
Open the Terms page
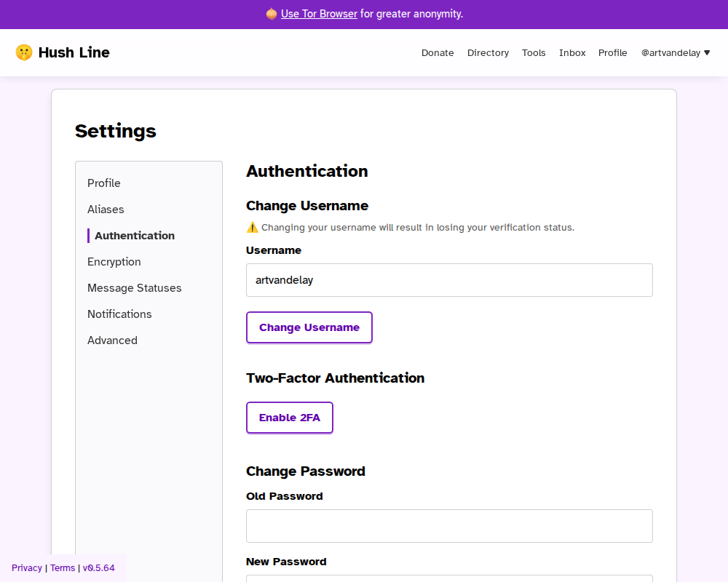coord(63,567)
